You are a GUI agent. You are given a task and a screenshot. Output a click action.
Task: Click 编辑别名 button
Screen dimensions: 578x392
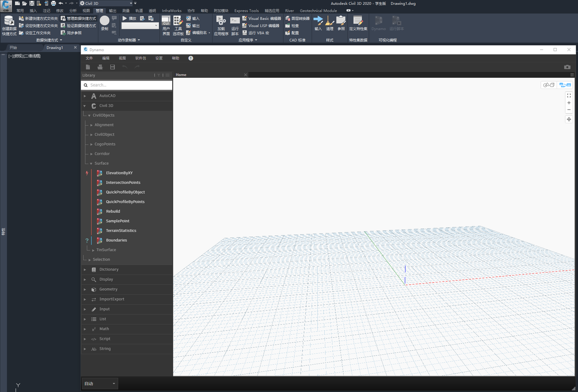pos(197,33)
